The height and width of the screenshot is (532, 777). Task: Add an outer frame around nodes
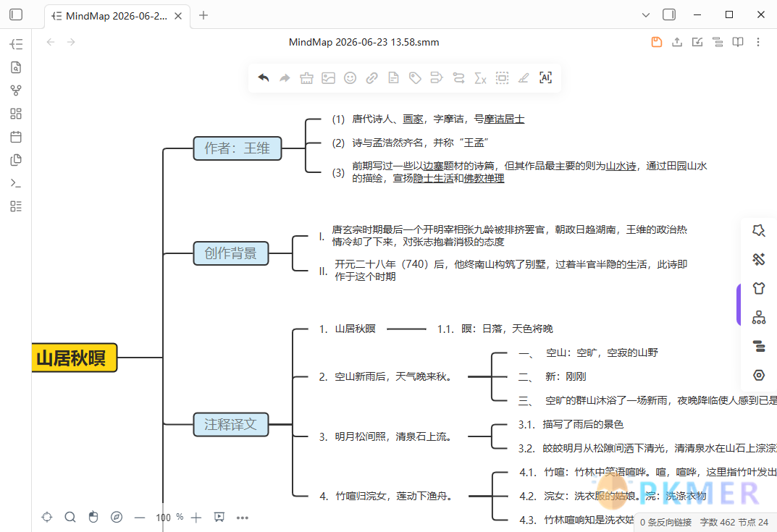click(502, 77)
